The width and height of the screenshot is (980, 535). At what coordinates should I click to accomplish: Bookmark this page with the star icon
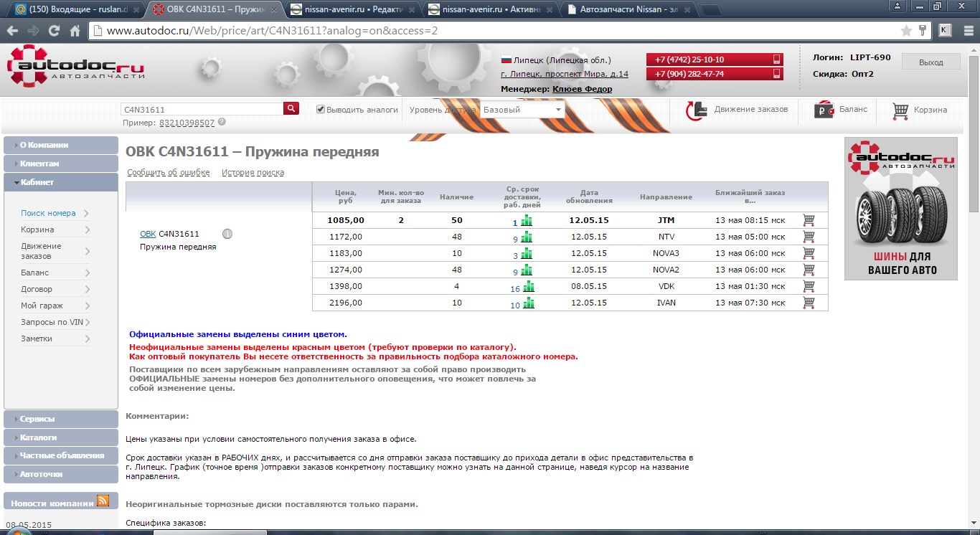906,31
